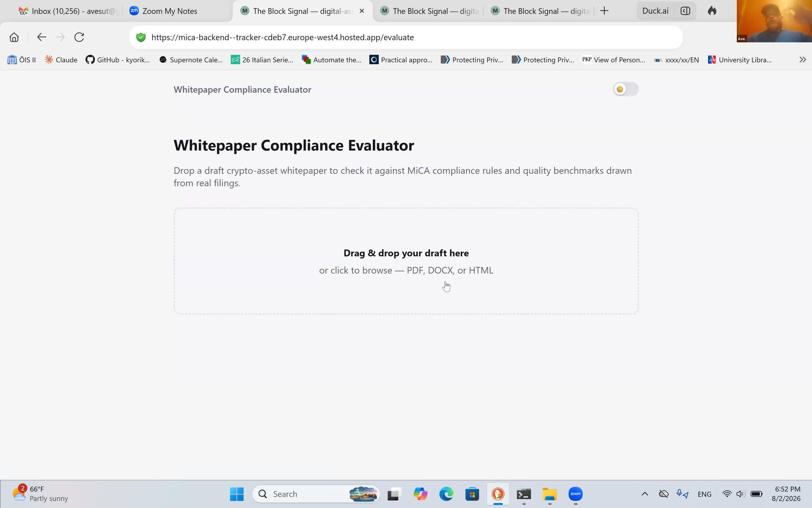Image resolution: width=812 pixels, height=508 pixels.
Task: Open File Explorer from the taskbar
Action: click(550, 494)
